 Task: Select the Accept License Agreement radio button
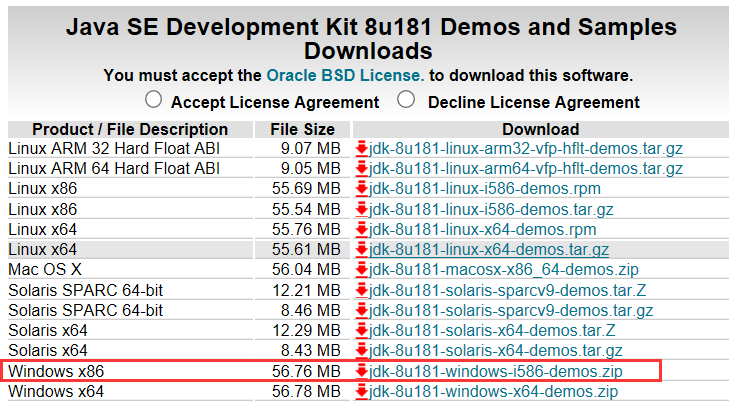point(153,100)
